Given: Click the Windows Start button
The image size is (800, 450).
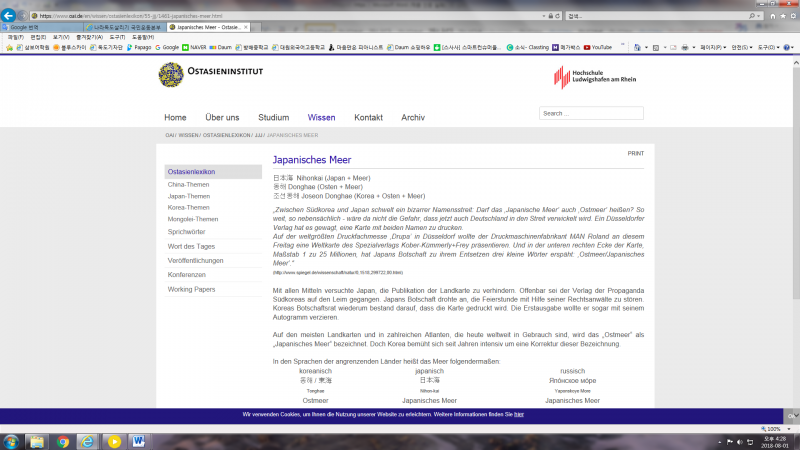Looking at the screenshot, I should point(10,440).
